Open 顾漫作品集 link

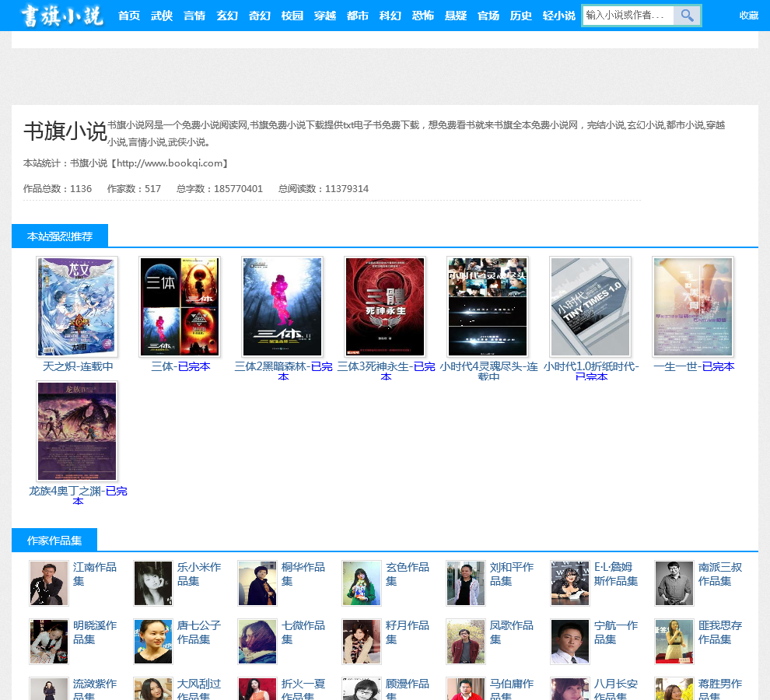408,688
